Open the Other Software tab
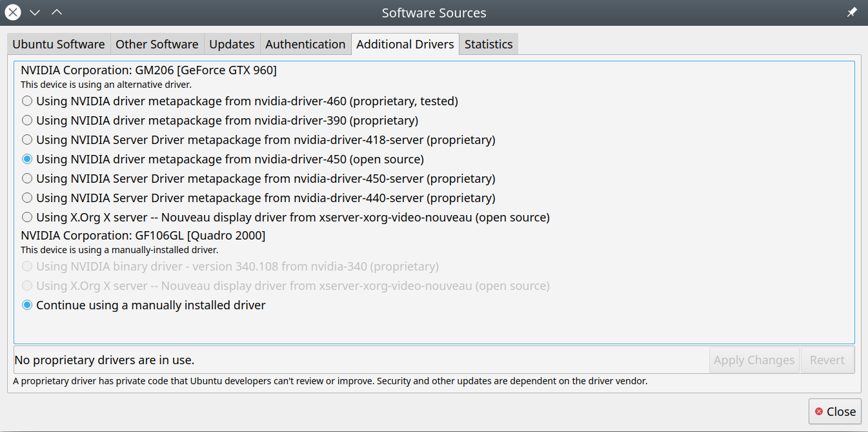 (x=157, y=45)
